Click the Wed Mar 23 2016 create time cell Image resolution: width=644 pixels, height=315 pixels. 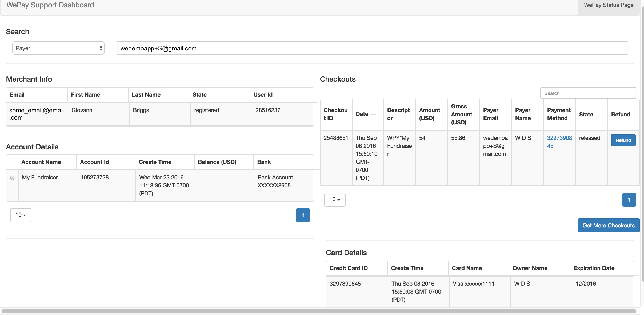point(165,186)
